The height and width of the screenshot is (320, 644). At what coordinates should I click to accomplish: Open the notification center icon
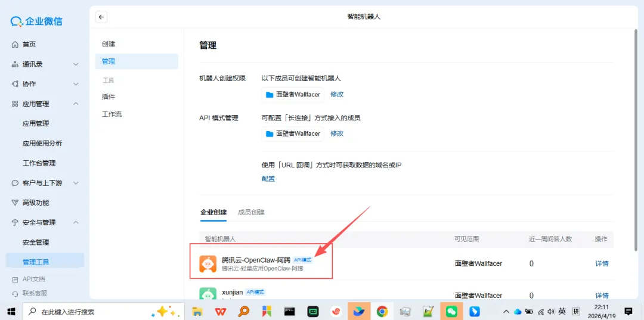628,311
